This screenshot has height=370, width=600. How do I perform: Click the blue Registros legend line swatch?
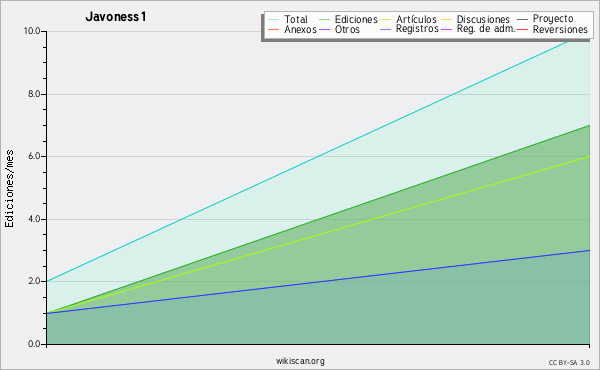click(385, 29)
